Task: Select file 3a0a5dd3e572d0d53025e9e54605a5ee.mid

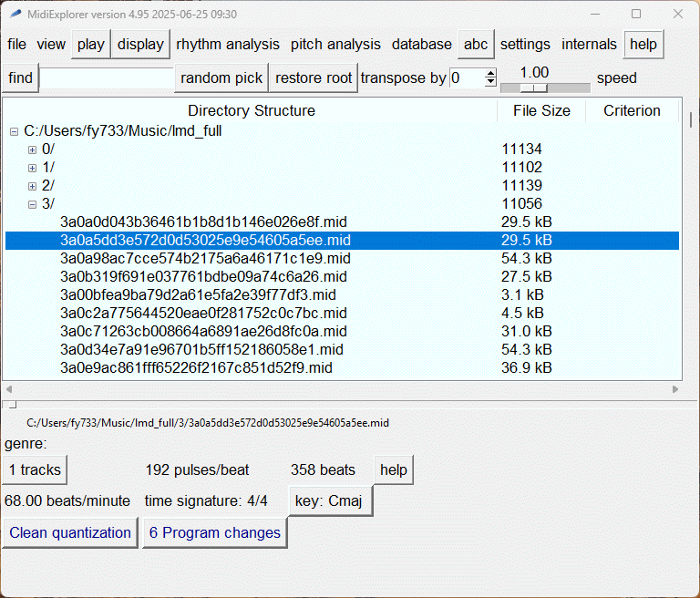Action: point(342,241)
